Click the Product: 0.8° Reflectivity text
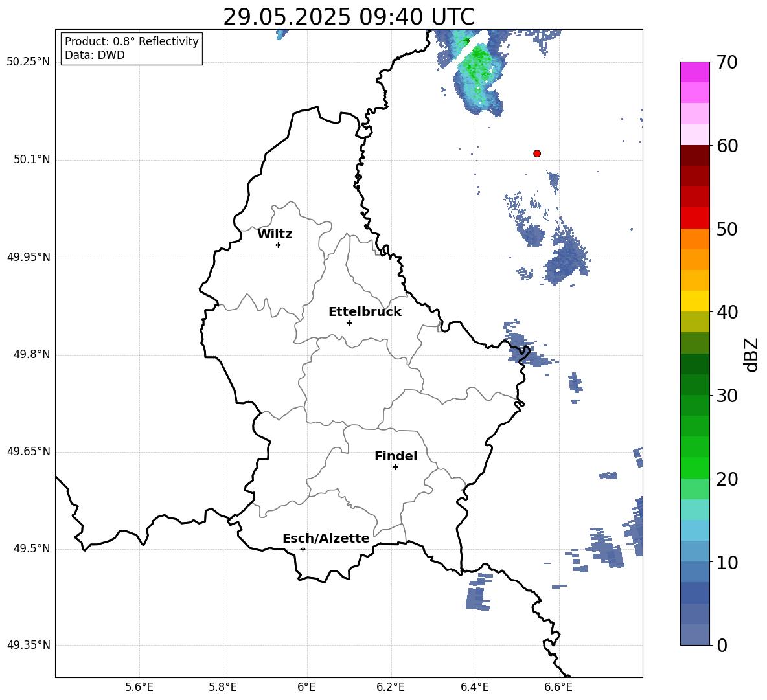 pos(132,41)
